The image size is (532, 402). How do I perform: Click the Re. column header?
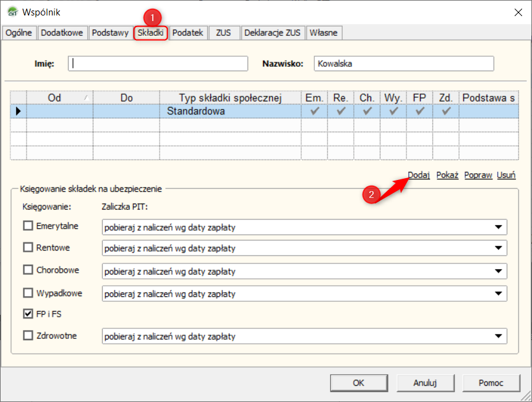[x=341, y=98]
